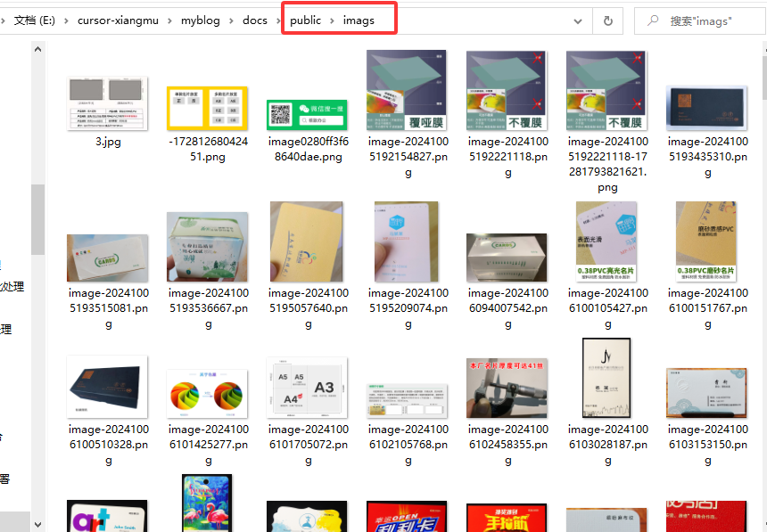Select file name image-20241005192221118.png

pyautogui.click(x=508, y=157)
